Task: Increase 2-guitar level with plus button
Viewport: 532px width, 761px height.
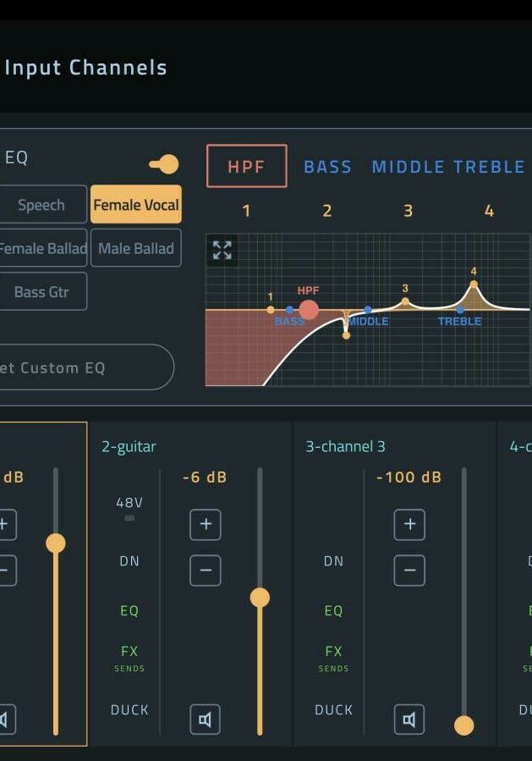Action: point(205,525)
